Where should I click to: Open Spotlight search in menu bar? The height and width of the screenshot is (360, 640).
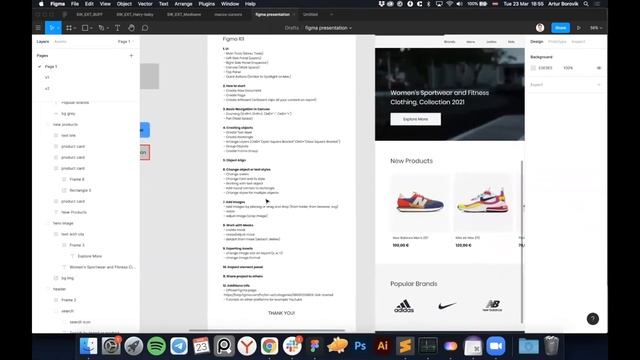click(x=586, y=4)
